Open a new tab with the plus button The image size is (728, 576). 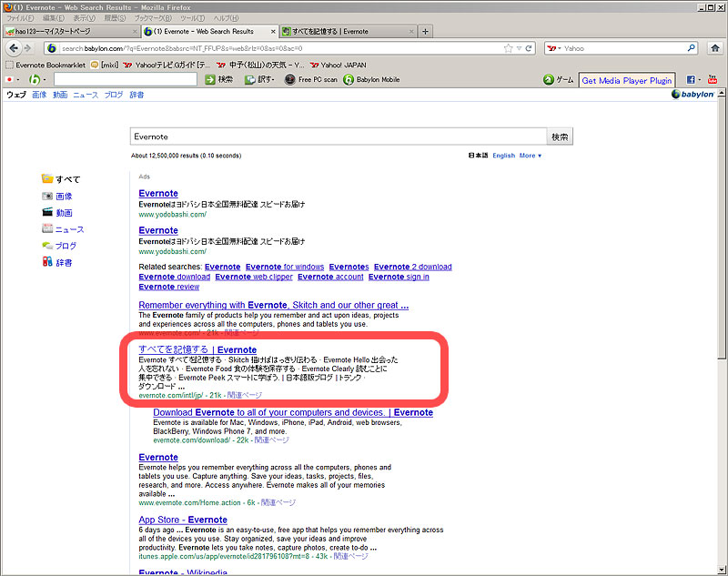[425, 31]
